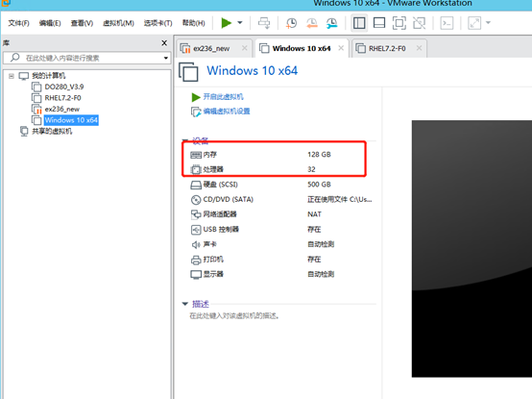Click the VM description text field
This screenshot has width=532, height=399.
tap(234, 316)
